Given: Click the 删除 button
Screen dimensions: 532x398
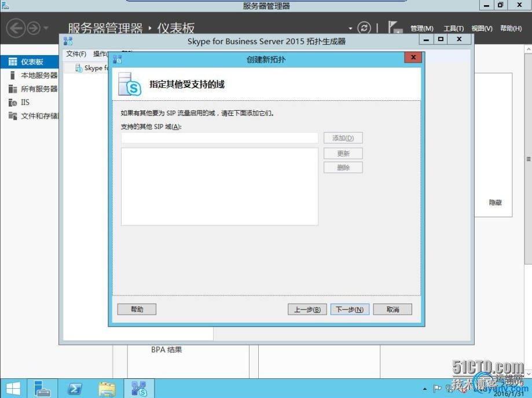Looking at the screenshot, I should (x=343, y=167).
